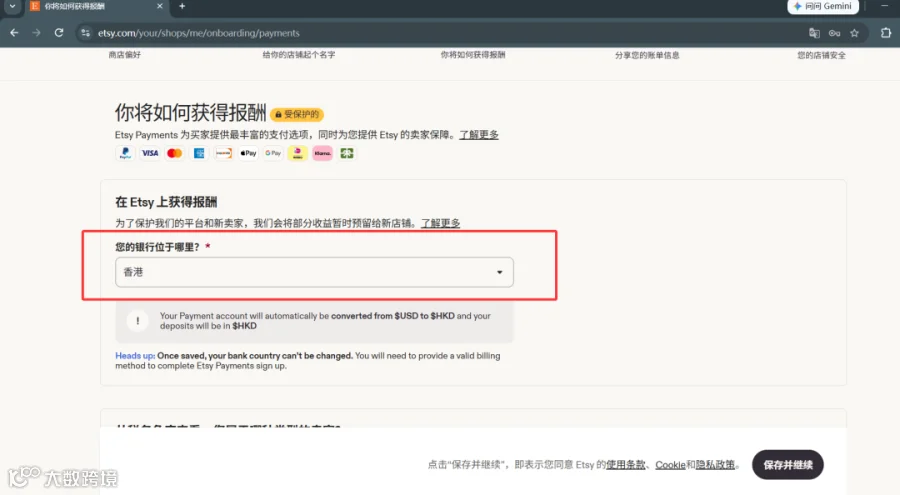Click the Google Pay icon
Viewport: 900px width, 495px height.
[273, 153]
